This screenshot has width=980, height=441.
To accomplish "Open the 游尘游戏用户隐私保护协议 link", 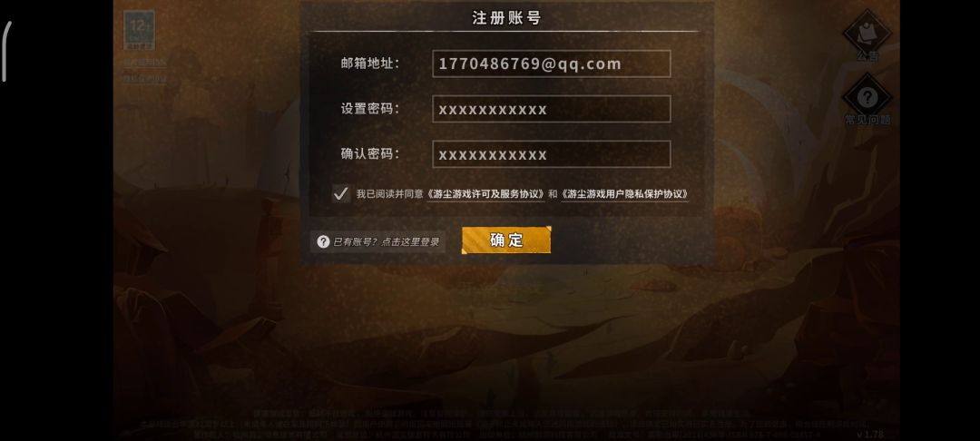I will click(x=624, y=194).
